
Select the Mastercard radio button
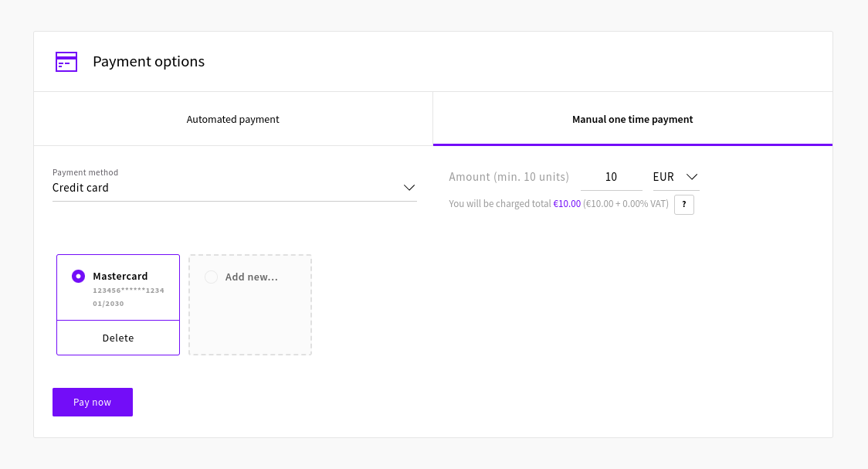click(78, 276)
